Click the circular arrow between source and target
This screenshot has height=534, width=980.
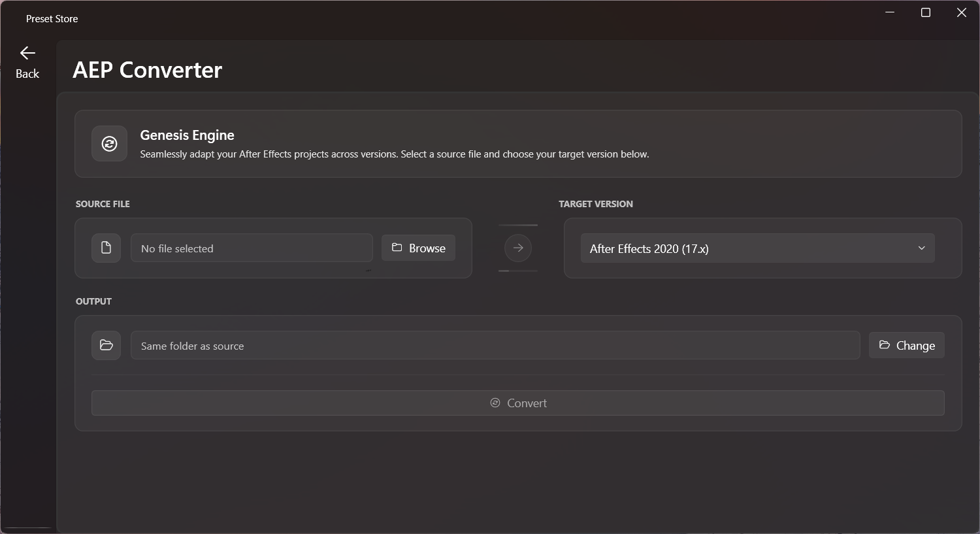[518, 248]
